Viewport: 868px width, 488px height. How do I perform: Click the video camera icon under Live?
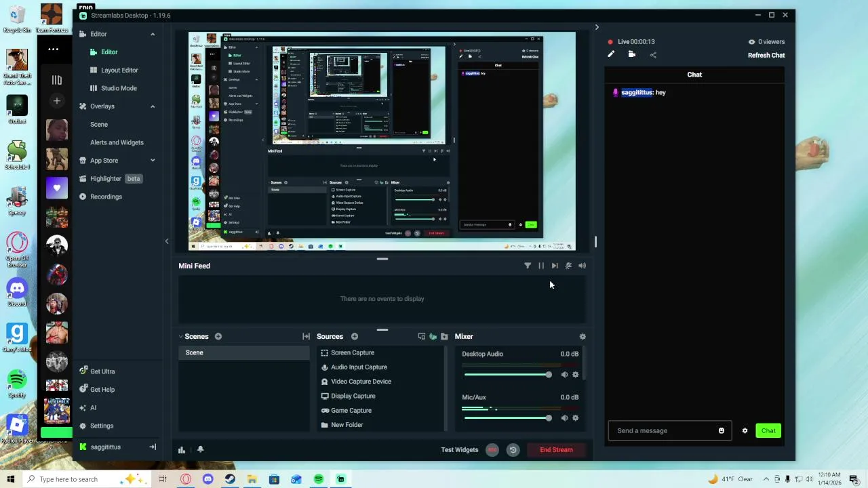(632, 55)
